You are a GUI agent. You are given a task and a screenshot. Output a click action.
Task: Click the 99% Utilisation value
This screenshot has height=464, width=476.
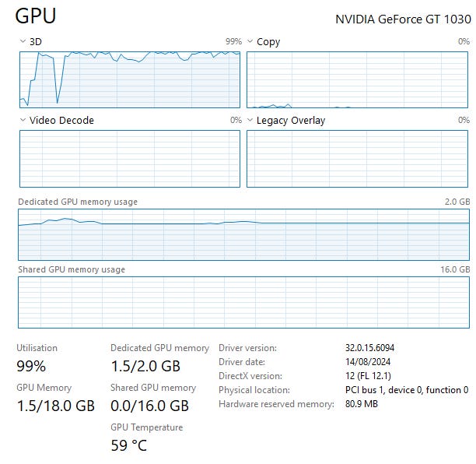click(x=31, y=366)
